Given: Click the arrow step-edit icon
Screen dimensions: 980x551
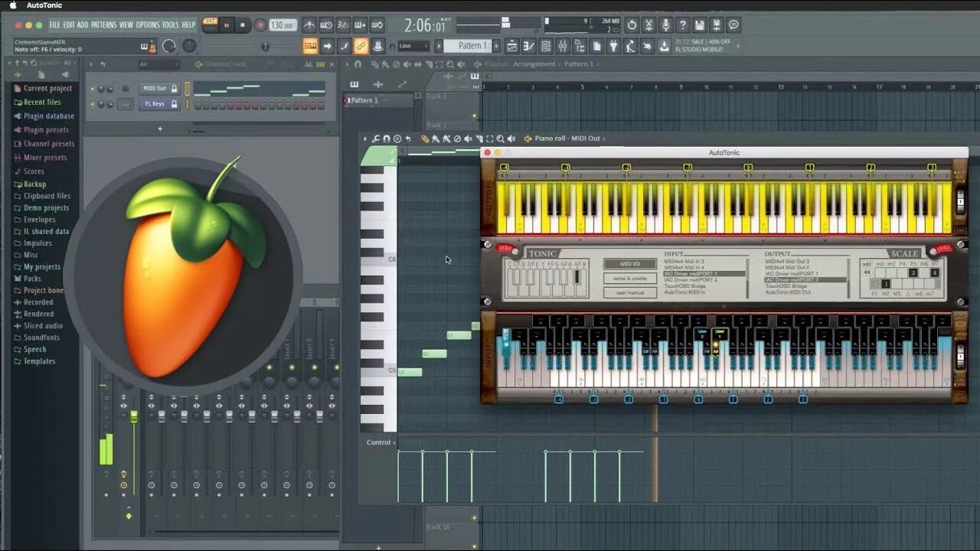Looking at the screenshot, I should point(326,46).
